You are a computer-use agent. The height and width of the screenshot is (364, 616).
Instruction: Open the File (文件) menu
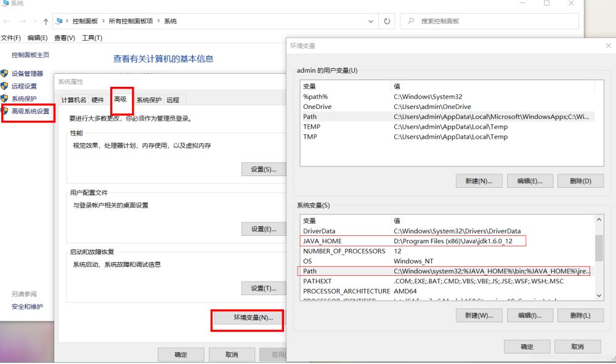pyautogui.click(x=10, y=38)
